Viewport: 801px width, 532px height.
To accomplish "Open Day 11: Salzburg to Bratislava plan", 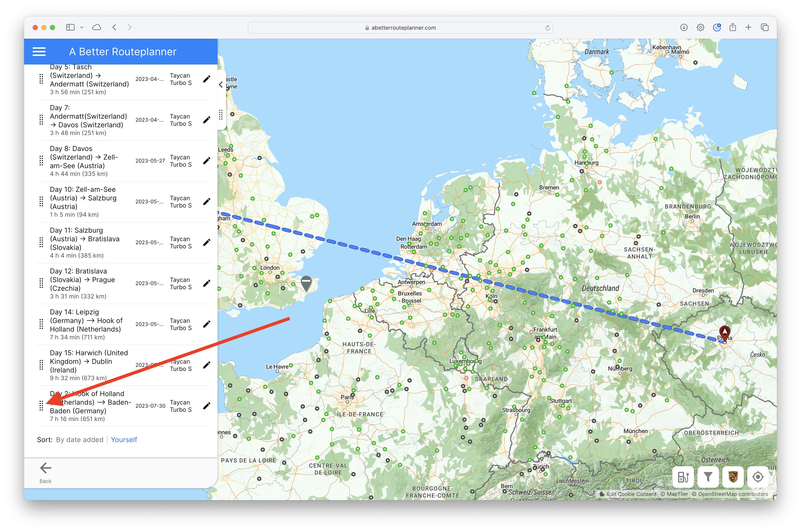I will [x=85, y=239].
